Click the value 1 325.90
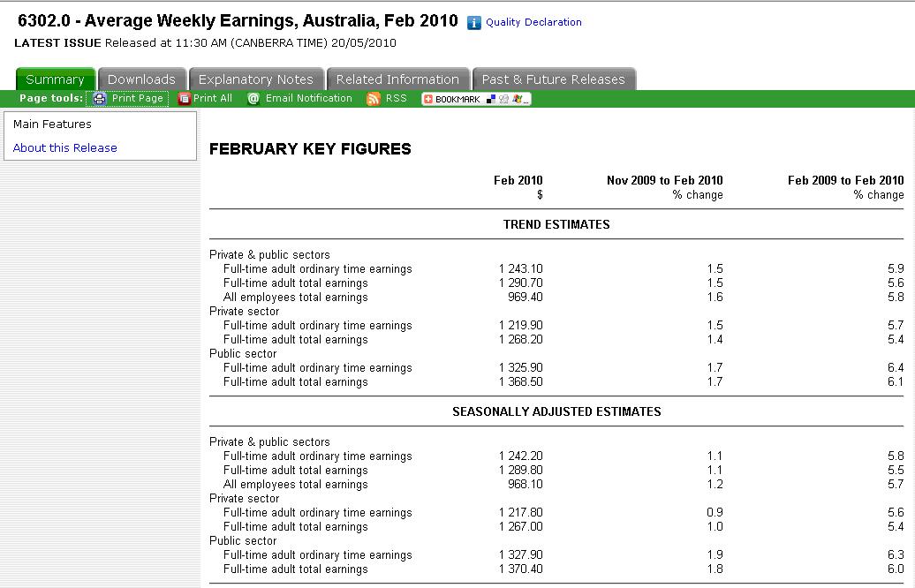 (x=520, y=368)
